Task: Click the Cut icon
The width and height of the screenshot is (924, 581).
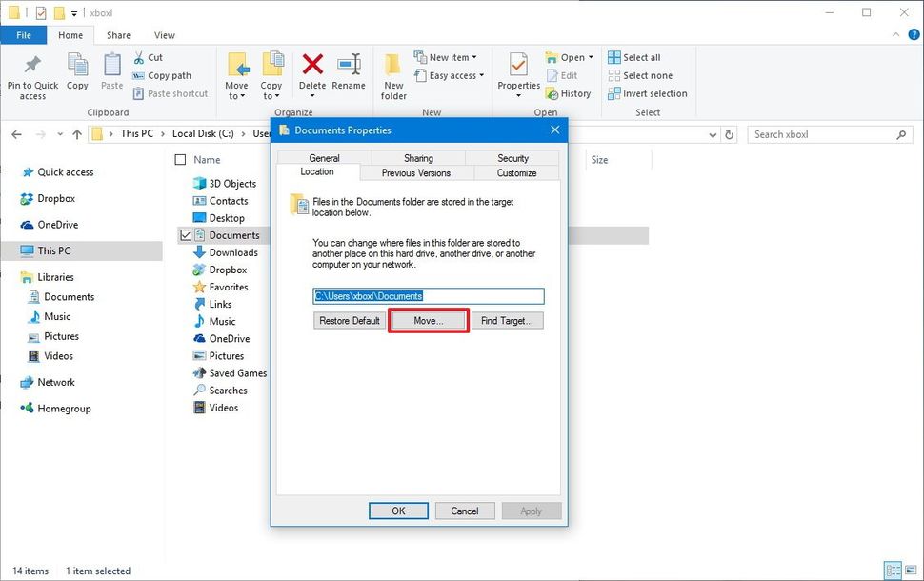Action: (x=141, y=57)
